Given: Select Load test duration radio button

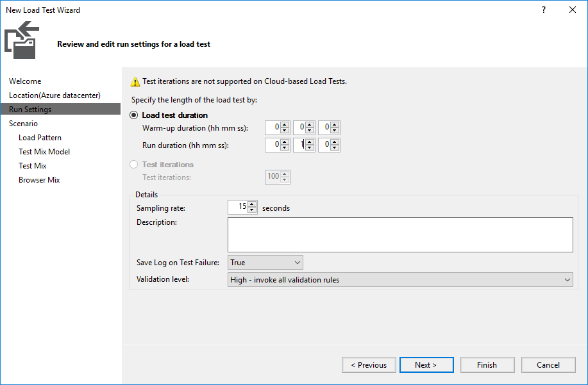Looking at the screenshot, I should pyautogui.click(x=133, y=115).
